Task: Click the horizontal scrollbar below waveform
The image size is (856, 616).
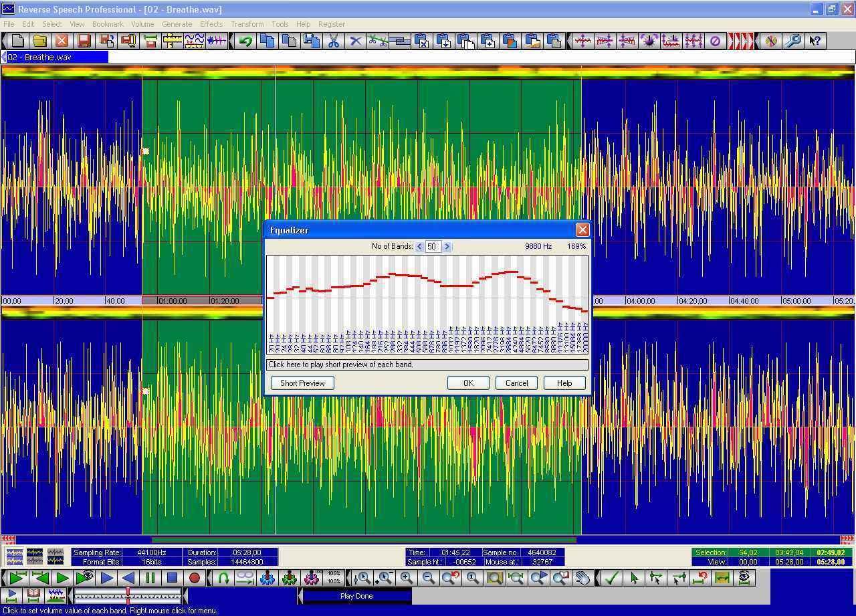Action: click(428, 539)
